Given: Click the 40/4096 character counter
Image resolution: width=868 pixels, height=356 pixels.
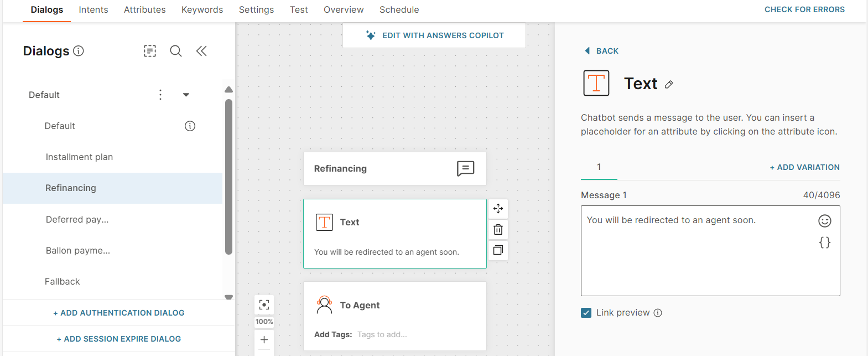Looking at the screenshot, I should pos(822,195).
